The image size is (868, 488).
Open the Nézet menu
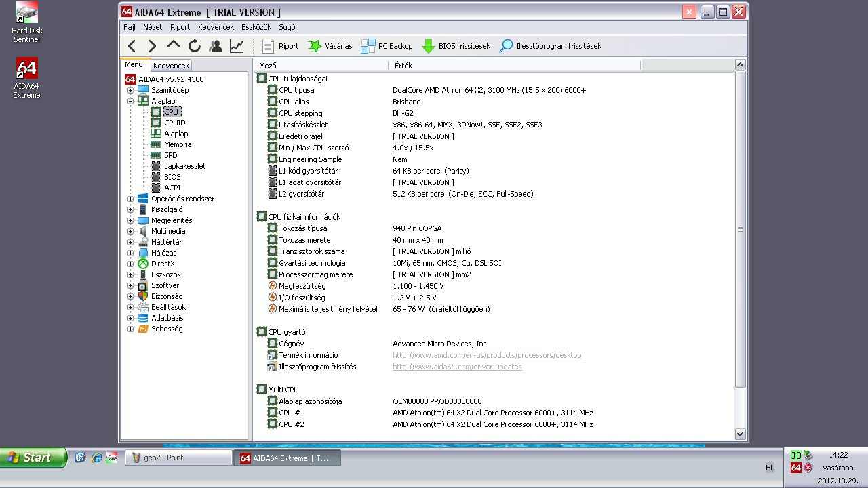pyautogui.click(x=153, y=27)
